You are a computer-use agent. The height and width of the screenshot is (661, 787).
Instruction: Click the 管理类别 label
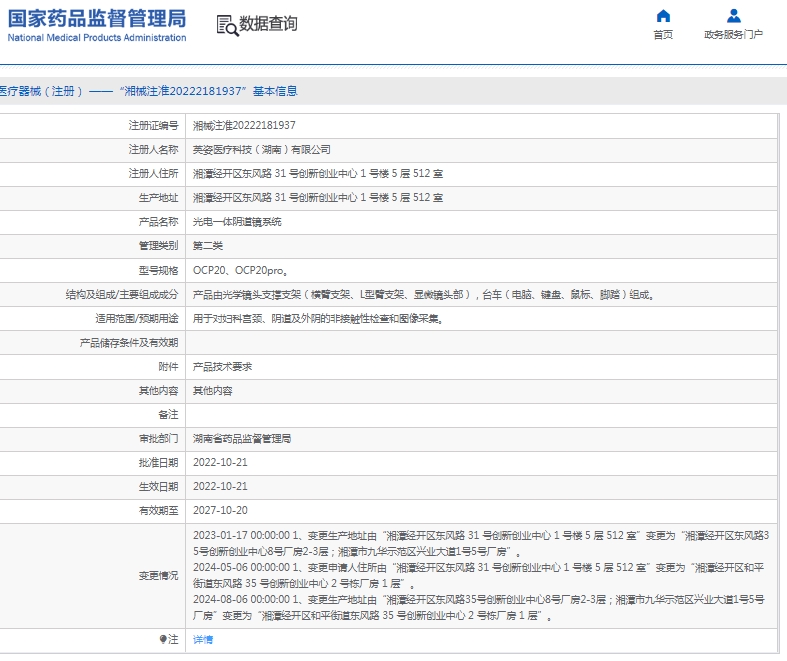click(x=158, y=246)
